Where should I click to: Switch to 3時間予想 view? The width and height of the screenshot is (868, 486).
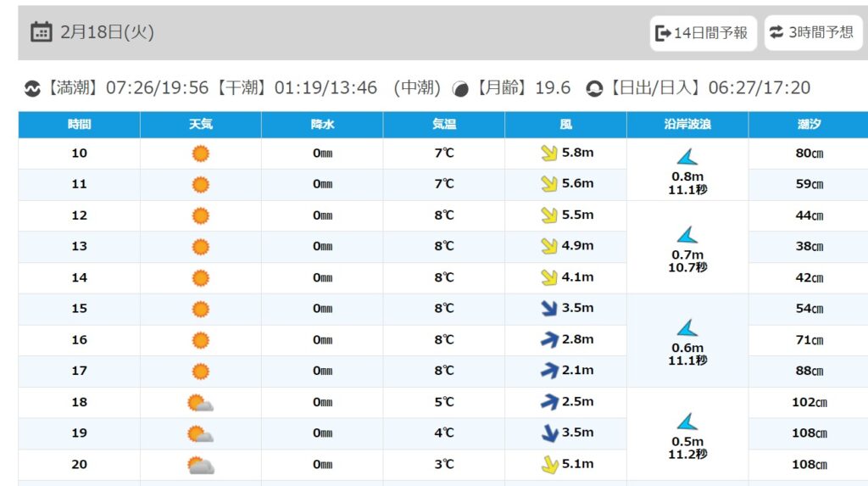(813, 33)
